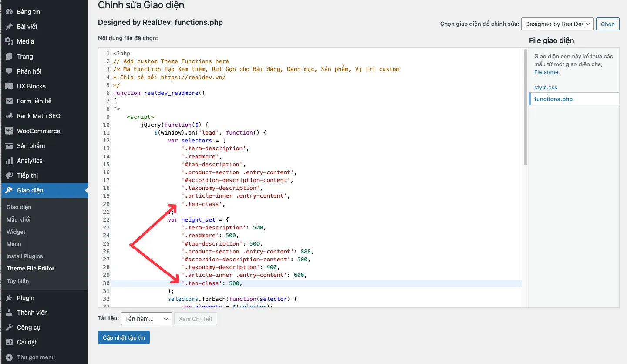This screenshot has height=364, width=627.
Task: Click the 'jQuery(function($) {' line
Action: [x=175, y=125]
